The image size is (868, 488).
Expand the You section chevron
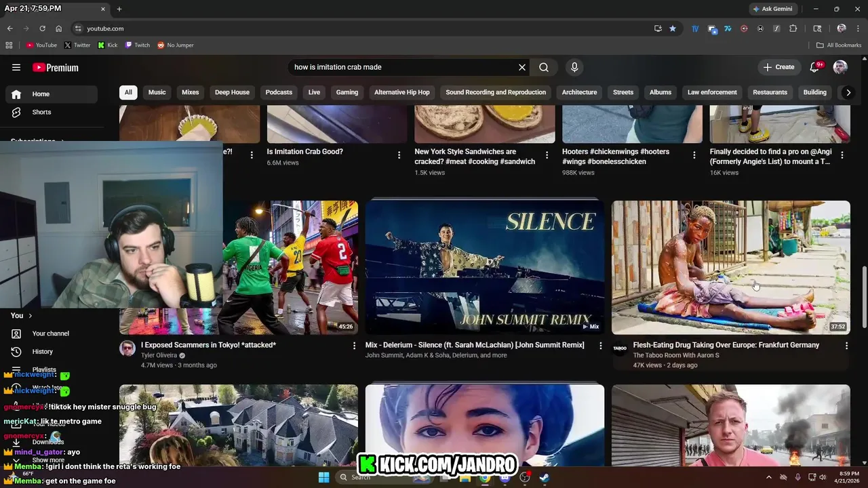pos(30,316)
